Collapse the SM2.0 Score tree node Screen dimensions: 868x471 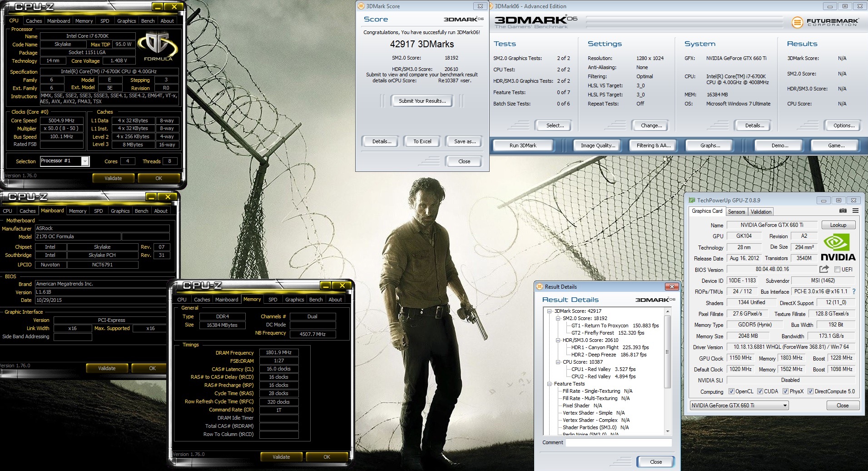pos(558,319)
